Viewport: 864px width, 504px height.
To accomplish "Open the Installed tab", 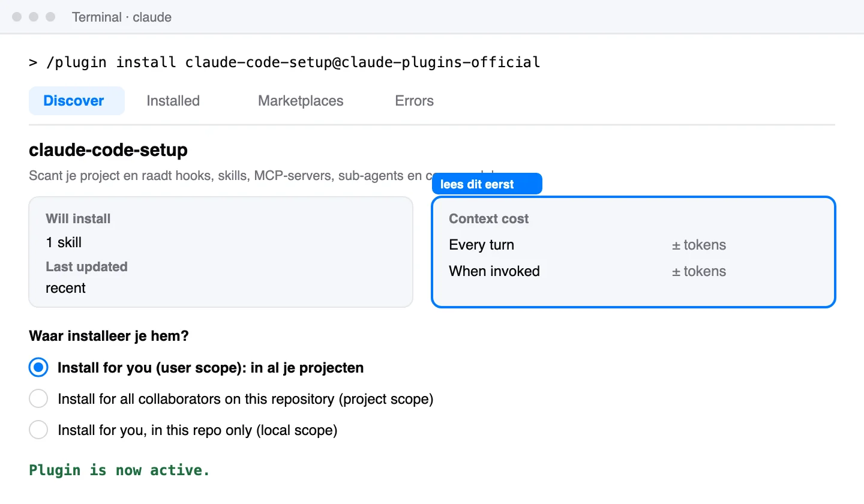I will click(x=173, y=101).
